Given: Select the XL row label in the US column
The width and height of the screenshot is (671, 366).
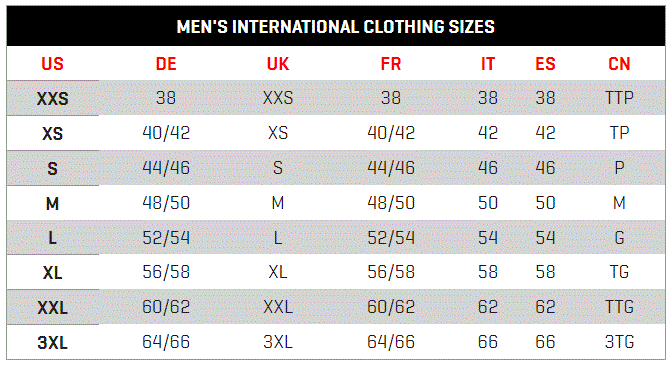Looking at the screenshot, I should tap(52, 273).
